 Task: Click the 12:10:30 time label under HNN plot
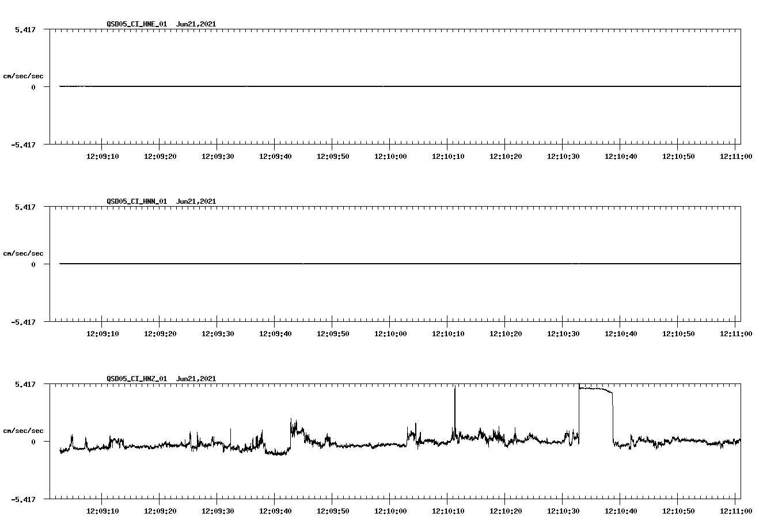(x=563, y=333)
